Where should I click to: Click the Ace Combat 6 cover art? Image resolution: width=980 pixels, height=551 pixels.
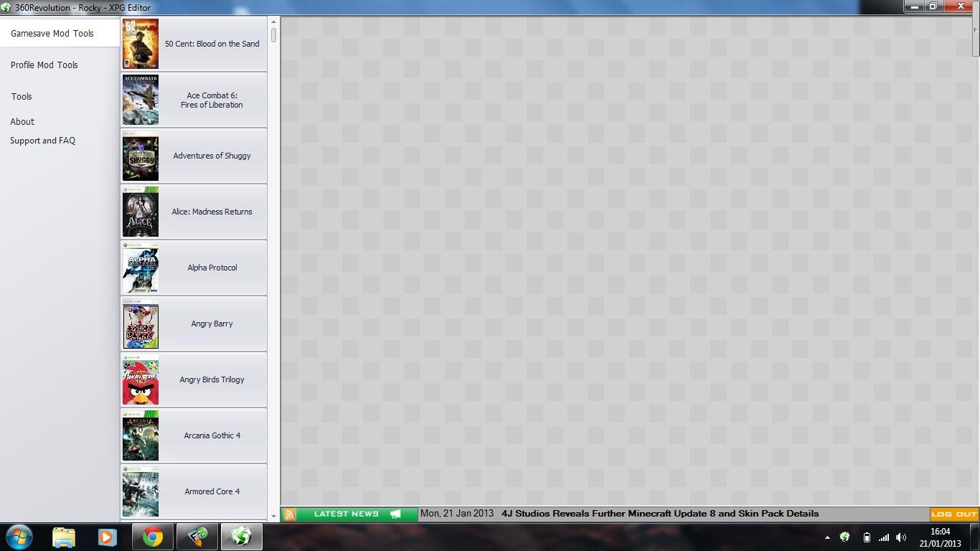coord(140,100)
